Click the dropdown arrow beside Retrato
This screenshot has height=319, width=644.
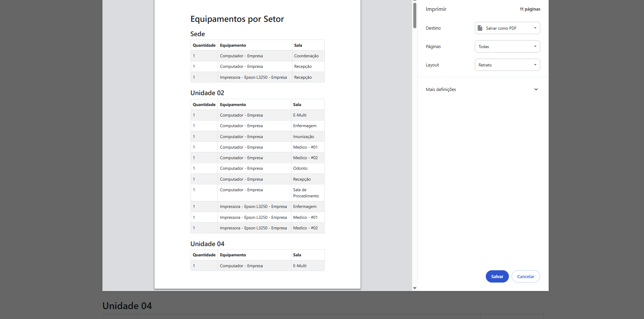pos(535,65)
